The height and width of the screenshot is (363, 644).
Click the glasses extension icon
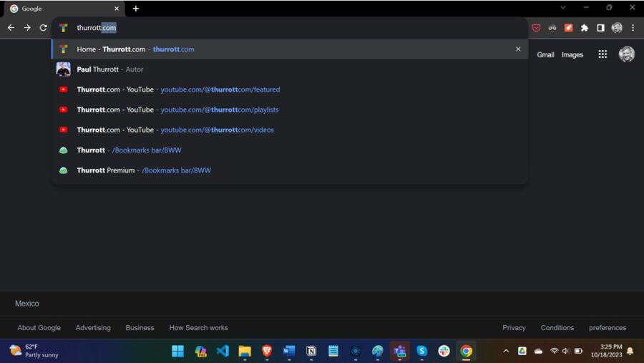point(552,28)
